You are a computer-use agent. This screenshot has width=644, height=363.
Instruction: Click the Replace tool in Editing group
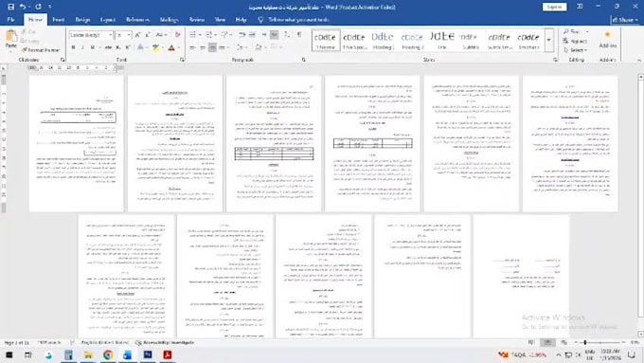point(576,41)
